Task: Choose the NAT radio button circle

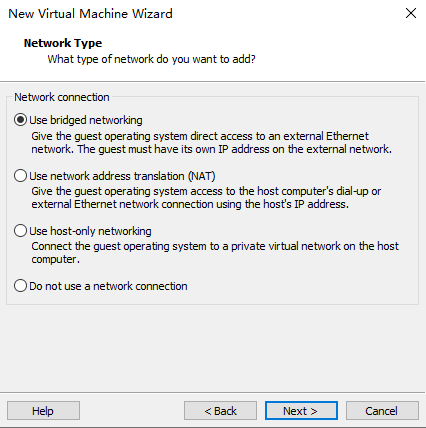Action: click(x=20, y=175)
